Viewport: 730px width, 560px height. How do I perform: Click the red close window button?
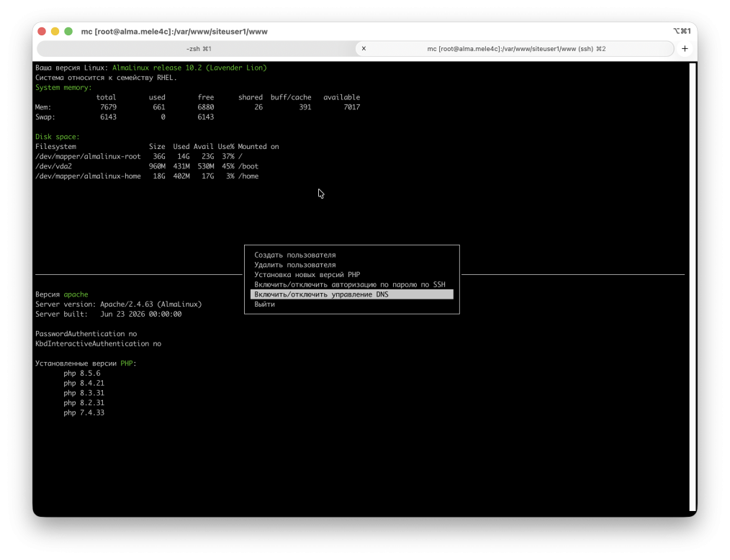(42, 31)
